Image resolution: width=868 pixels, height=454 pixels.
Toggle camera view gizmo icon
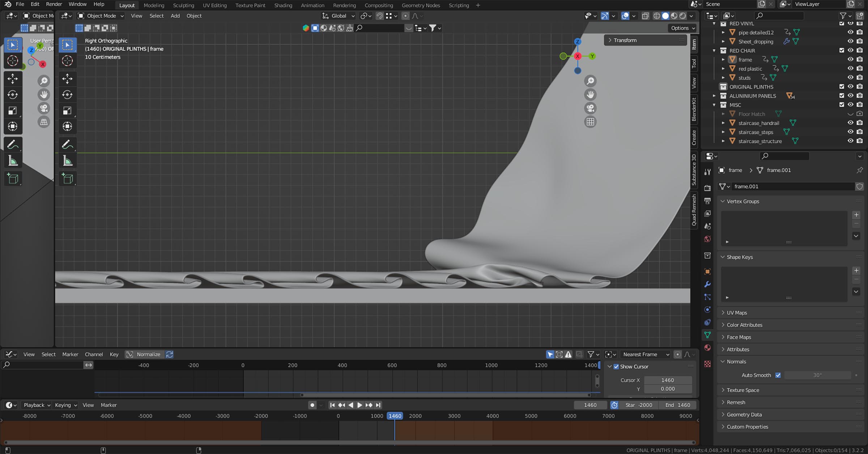[x=590, y=108]
